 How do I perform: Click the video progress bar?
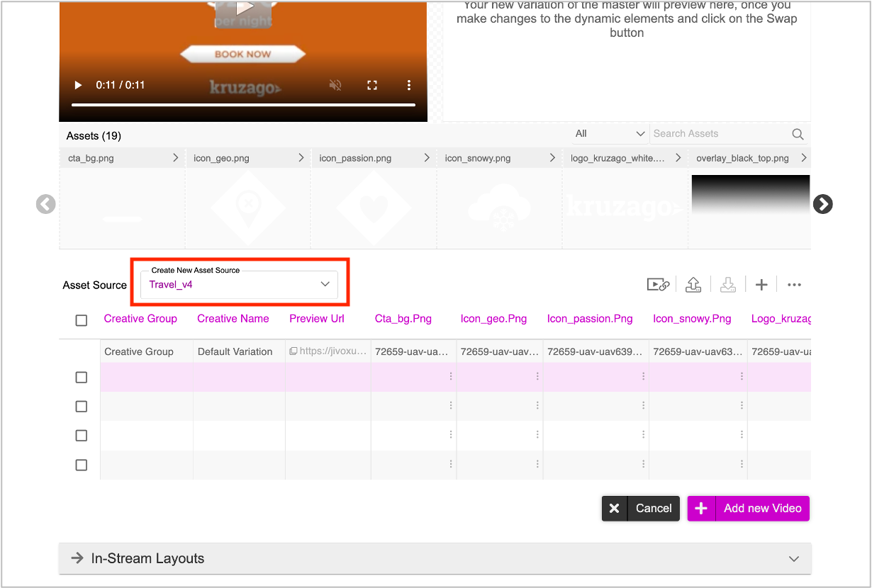[x=243, y=105]
